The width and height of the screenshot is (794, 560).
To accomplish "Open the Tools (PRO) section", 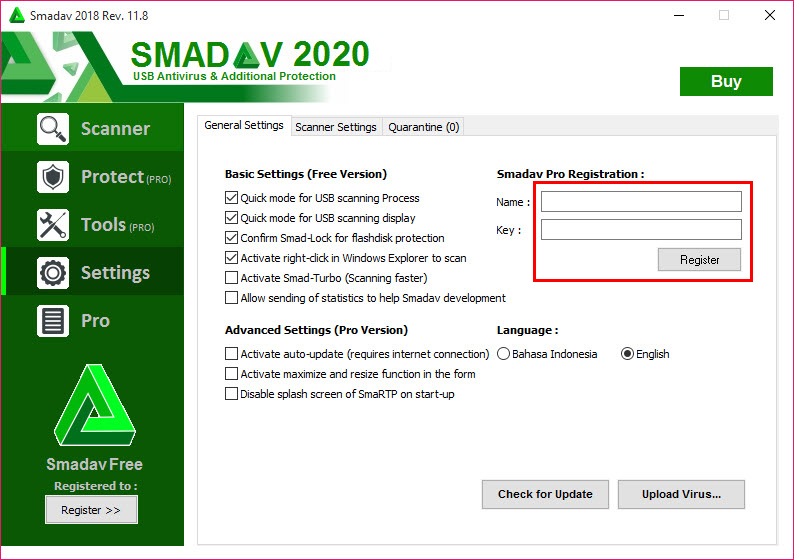I will pos(117,225).
